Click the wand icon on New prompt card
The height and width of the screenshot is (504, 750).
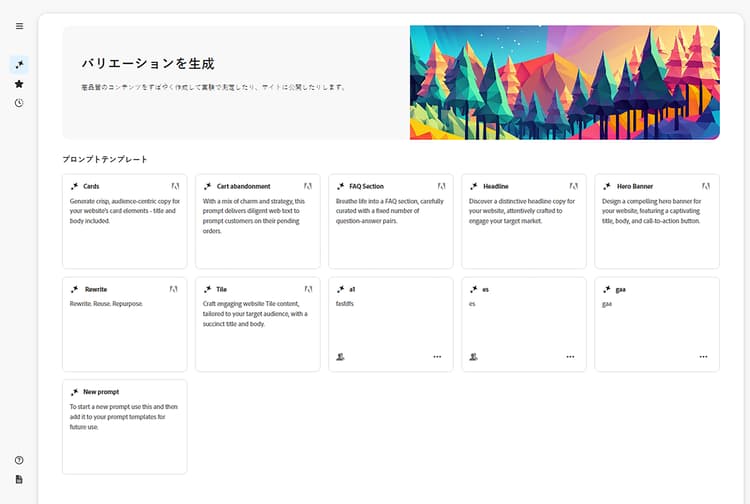74,392
